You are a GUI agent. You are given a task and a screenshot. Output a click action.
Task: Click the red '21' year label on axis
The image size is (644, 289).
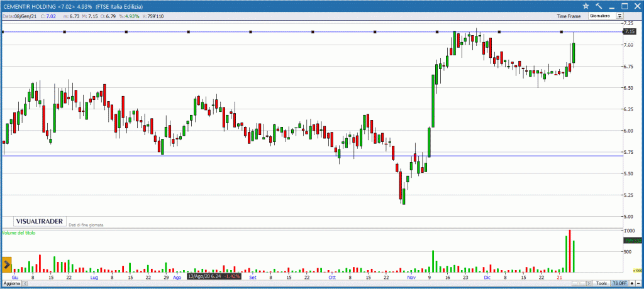559,278
